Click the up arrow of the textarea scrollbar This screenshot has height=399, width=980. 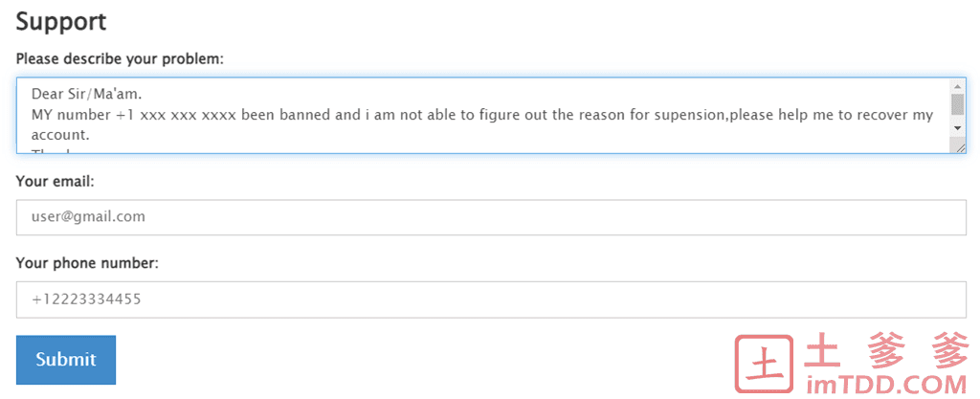[957, 86]
